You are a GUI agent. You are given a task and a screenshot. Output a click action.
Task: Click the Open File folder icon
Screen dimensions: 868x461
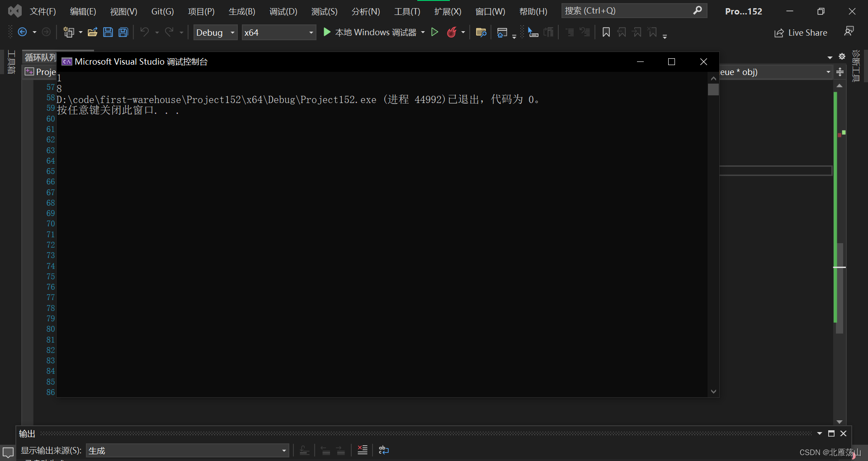[x=93, y=32]
